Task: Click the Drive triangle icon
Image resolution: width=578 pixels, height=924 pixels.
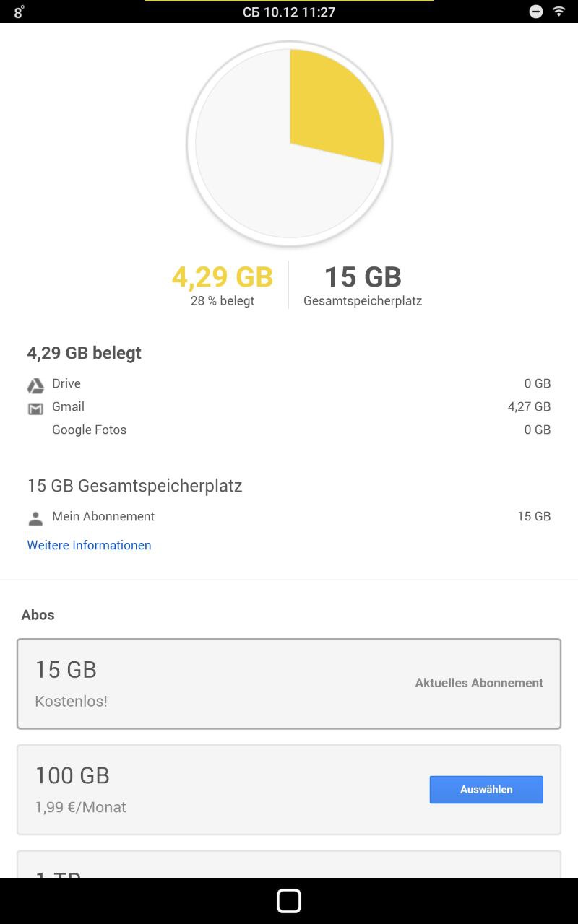Action: pos(35,385)
